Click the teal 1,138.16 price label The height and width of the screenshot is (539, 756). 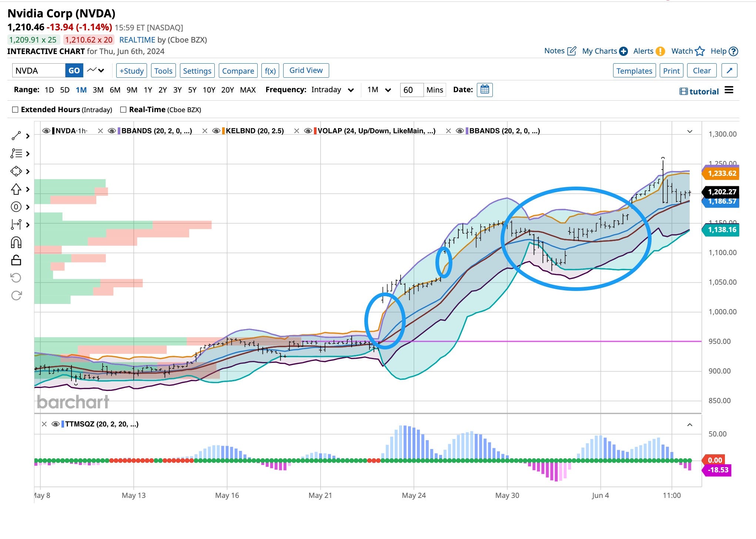click(x=720, y=230)
